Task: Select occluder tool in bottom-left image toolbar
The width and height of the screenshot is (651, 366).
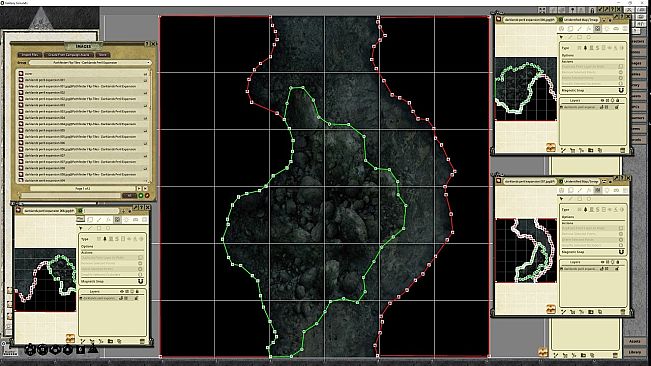Action: click(x=117, y=220)
